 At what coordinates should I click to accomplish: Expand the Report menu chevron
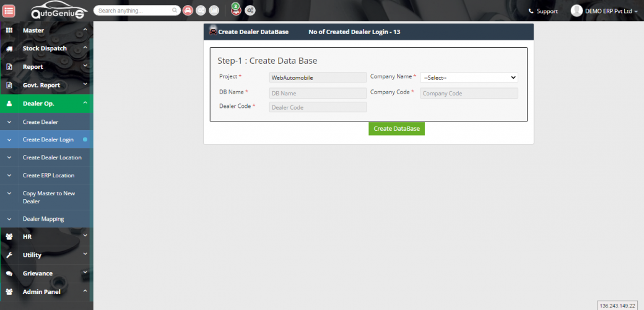(x=85, y=66)
